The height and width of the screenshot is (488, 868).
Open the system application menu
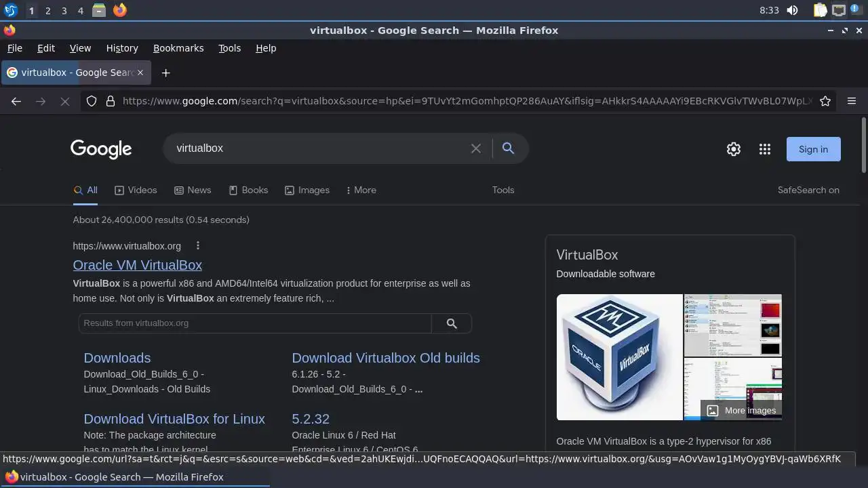coord(10,10)
